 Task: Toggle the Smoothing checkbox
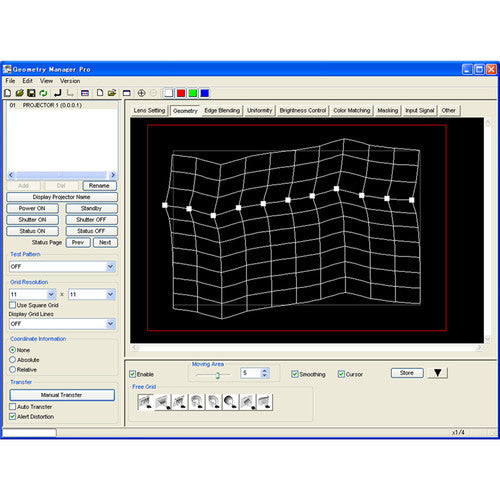[295, 374]
